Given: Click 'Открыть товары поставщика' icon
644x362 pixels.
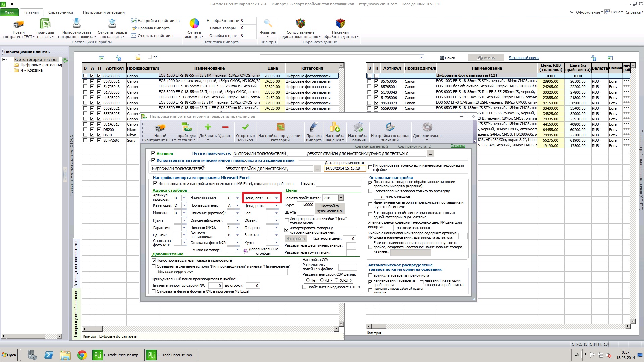Looking at the screenshot, I should tap(112, 24).
